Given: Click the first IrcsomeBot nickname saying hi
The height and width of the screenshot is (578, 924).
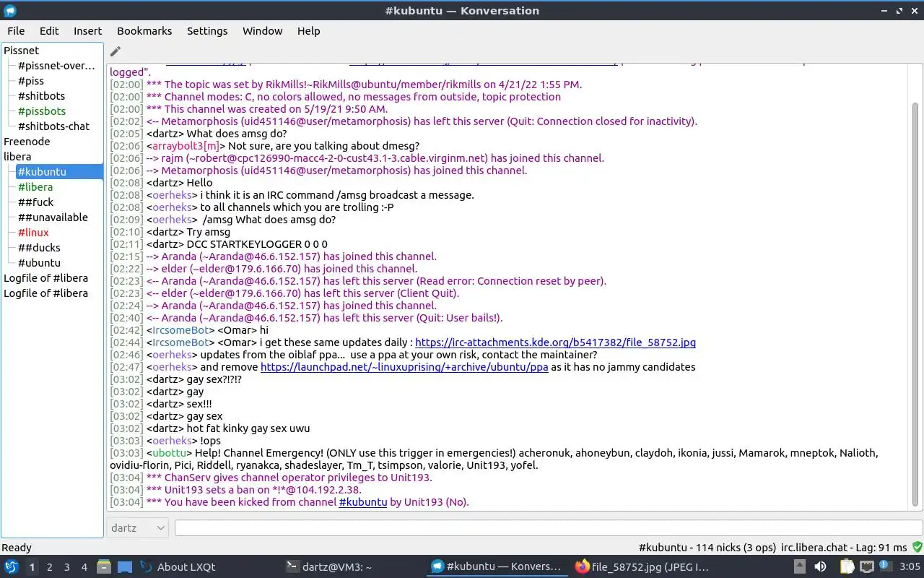Looking at the screenshot, I should 180,330.
